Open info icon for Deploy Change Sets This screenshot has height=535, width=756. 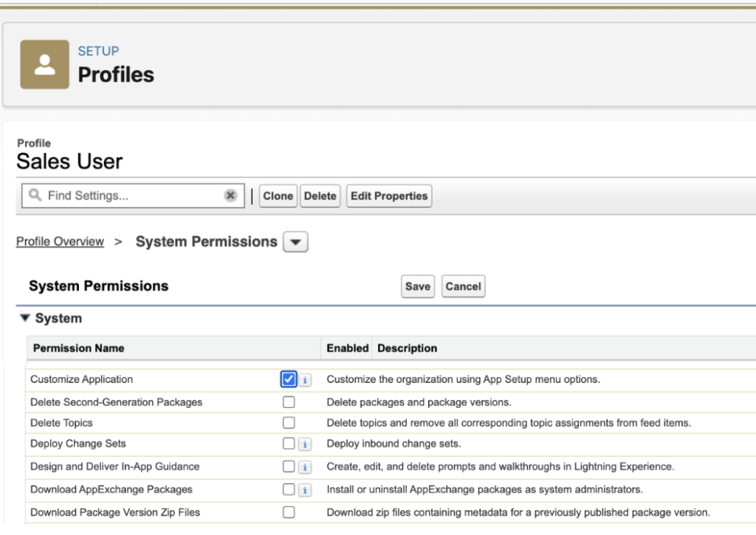click(x=305, y=444)
